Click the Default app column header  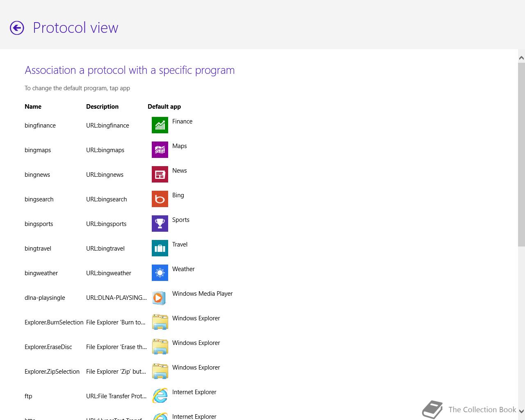(x=164, y=107)
